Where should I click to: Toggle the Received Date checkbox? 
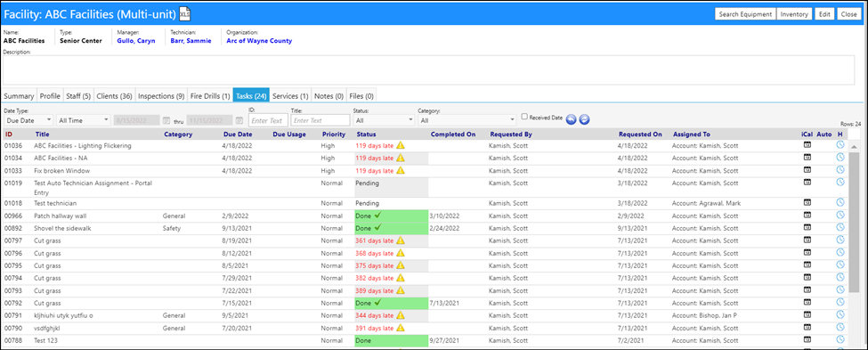[524, 117]
